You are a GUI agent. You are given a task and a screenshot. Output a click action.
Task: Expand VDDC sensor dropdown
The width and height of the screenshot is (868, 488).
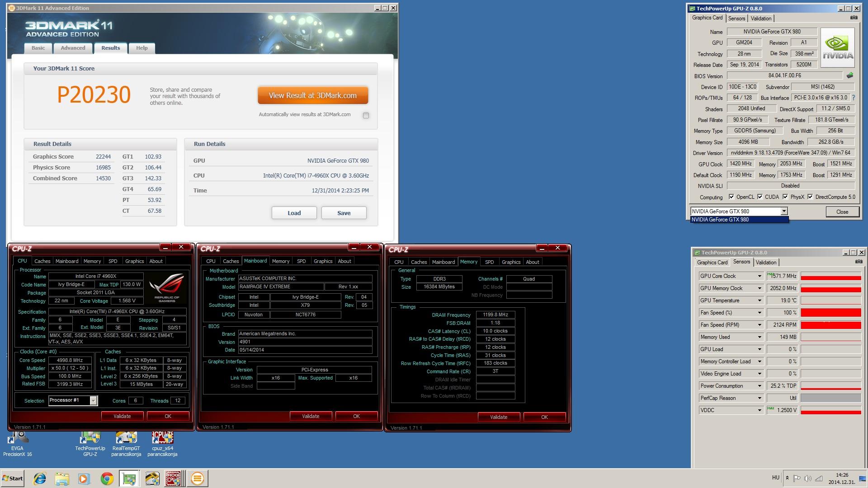coord(759,410)
